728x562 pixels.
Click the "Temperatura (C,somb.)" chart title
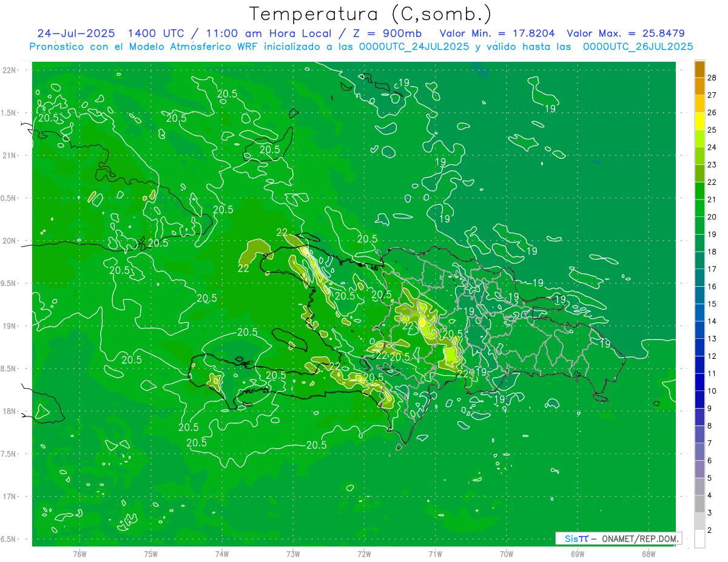point(371,14)
